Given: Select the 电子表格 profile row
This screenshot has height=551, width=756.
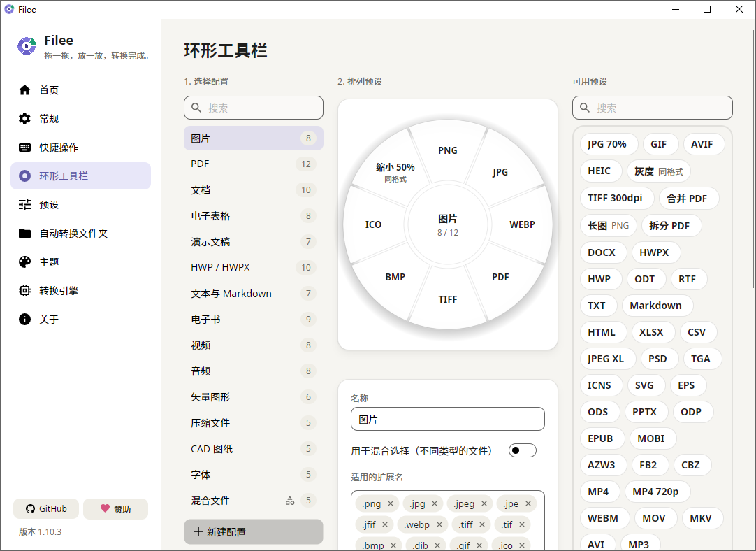Looking at the screenshot, I should 254,215.
